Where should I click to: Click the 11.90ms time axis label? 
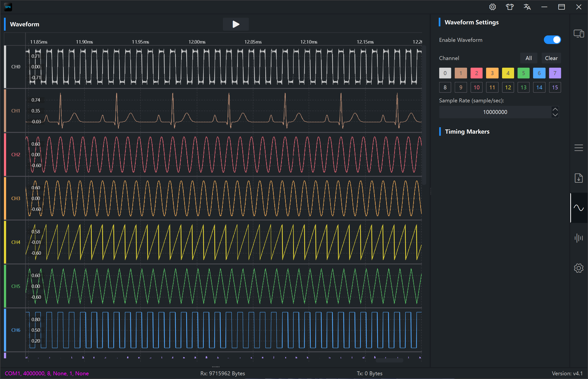tap(84, 42)
